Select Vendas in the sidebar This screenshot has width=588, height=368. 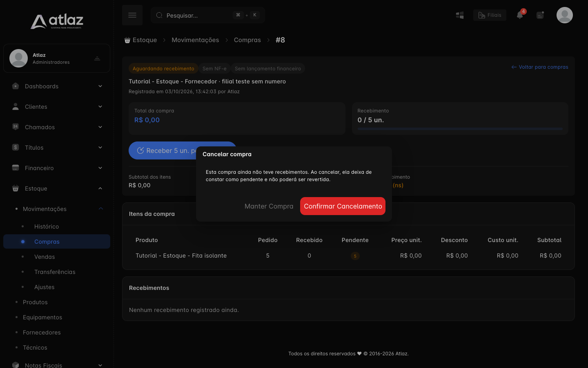click(x=45, y=257)
